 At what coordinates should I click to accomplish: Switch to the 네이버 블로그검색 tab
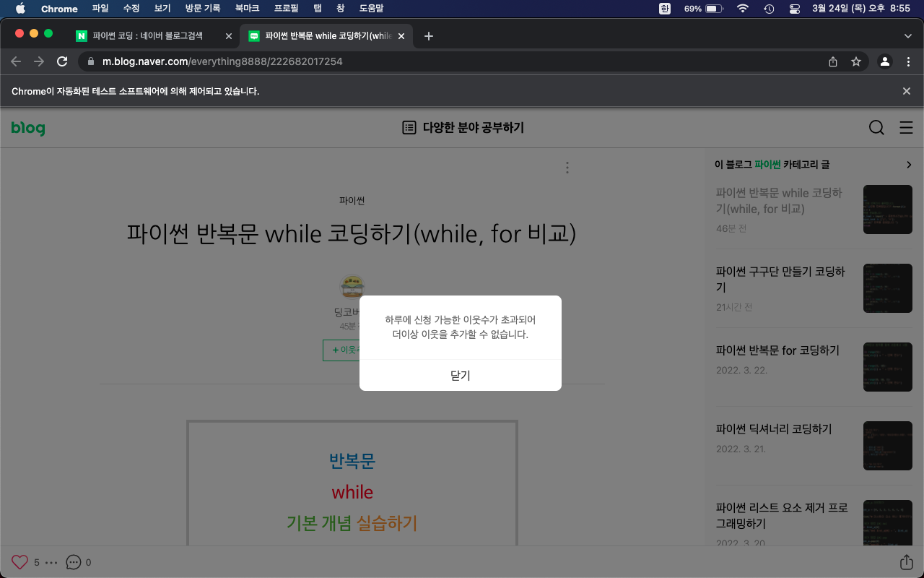click(x=148, y=36)
